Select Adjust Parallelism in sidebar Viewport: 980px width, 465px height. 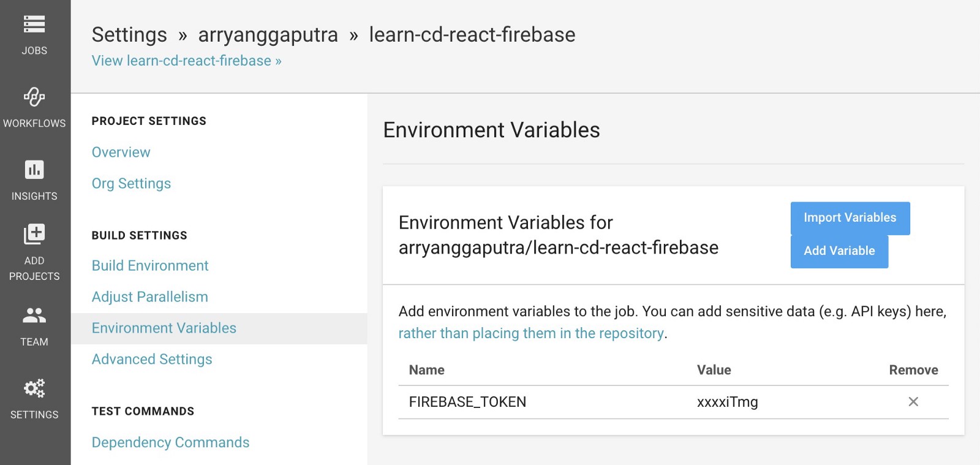tap(150, 297)
